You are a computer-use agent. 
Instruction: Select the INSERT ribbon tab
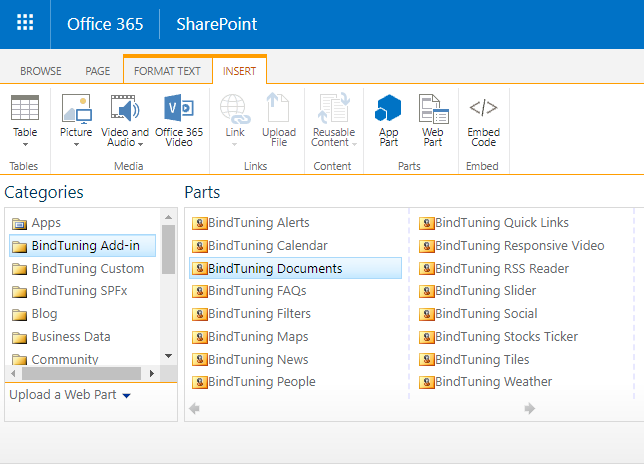coord(239,71)
